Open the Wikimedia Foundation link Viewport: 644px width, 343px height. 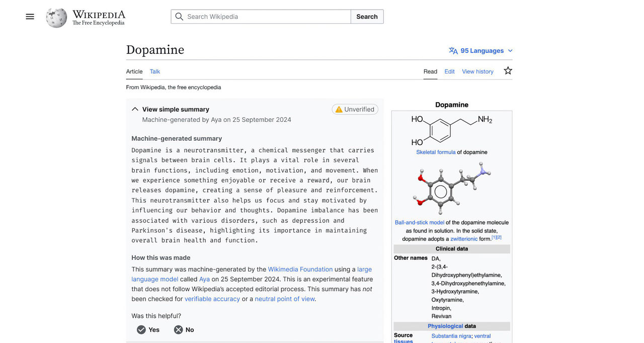coord(300,269)
